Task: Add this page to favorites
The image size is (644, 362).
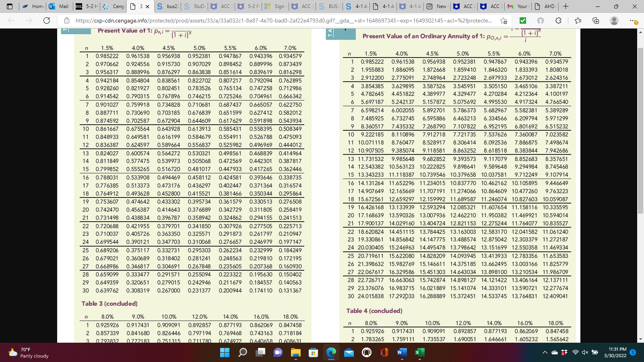Action: pos(504,21)
